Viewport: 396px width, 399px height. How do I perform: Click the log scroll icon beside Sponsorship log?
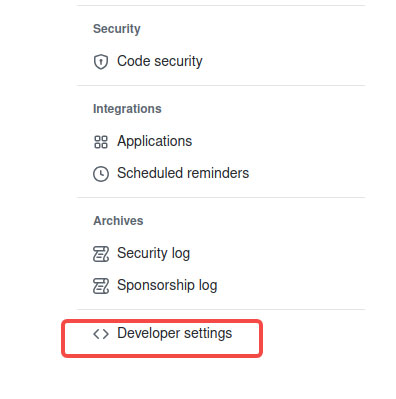[x=101, y=286]
